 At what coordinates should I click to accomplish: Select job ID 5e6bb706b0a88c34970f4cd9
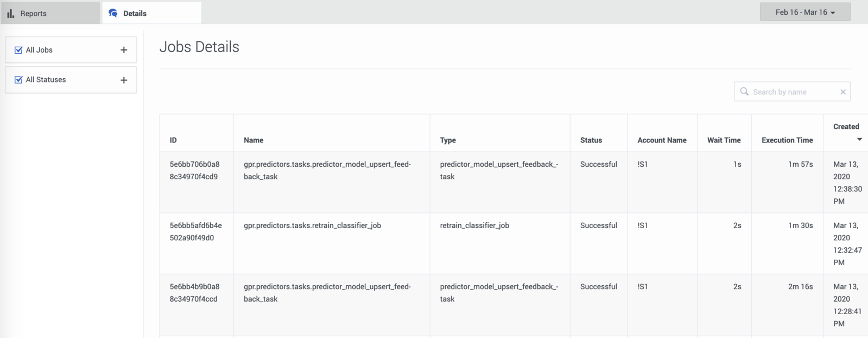point(195,170)
